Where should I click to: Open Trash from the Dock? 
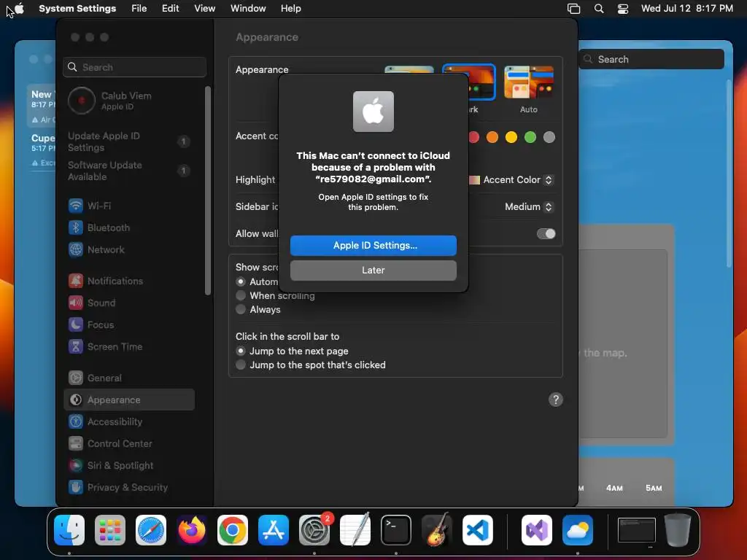678,529
